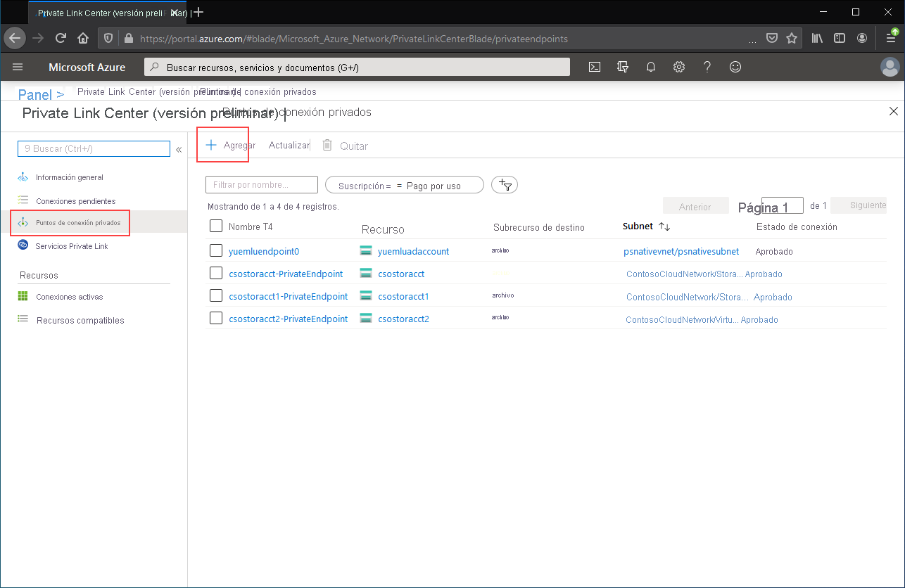Screen dimensions: 905x588
Task: Click Actualizar in the command bar
Action: click(289, 145)
